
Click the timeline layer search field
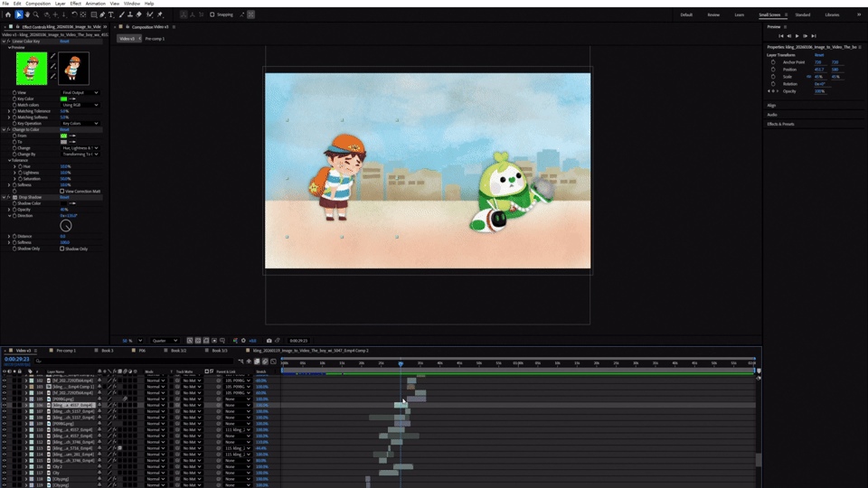(x=133, y=361)
